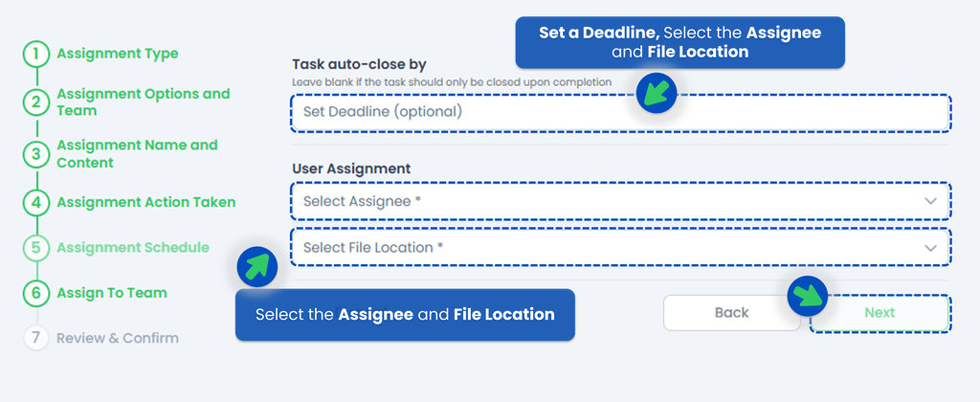Click the step 5 number circle
Viewport: 980px width, 402px height.
[35, 248]
